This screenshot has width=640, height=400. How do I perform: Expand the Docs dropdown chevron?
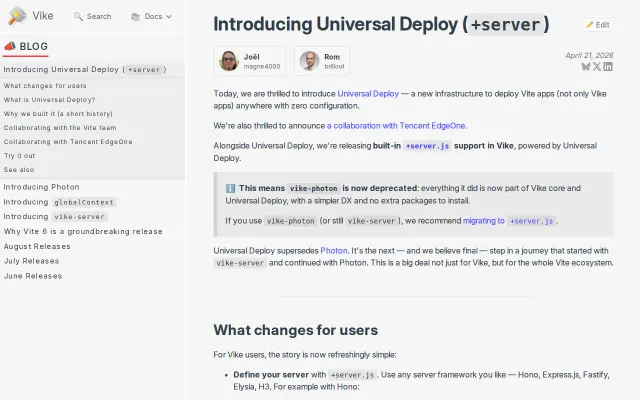tap(169, 17)
